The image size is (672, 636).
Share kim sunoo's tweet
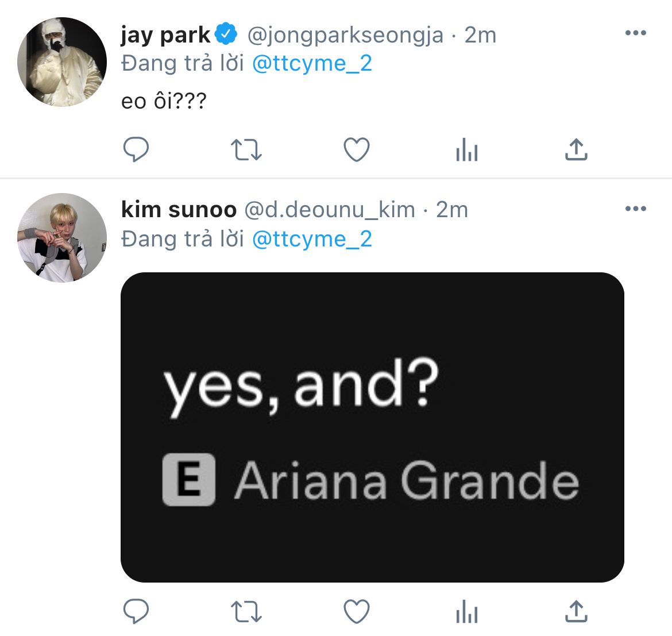click(x=576, y=612)
